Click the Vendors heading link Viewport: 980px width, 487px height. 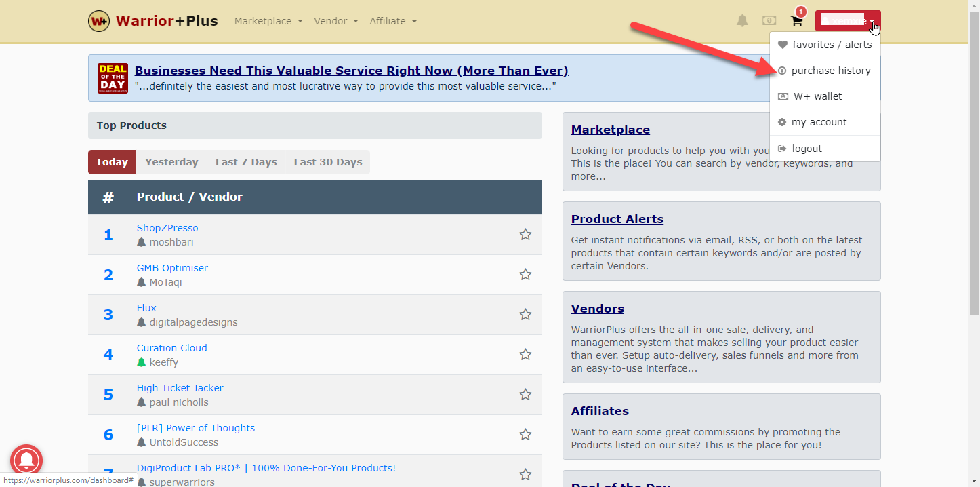(x=598, y=309)
